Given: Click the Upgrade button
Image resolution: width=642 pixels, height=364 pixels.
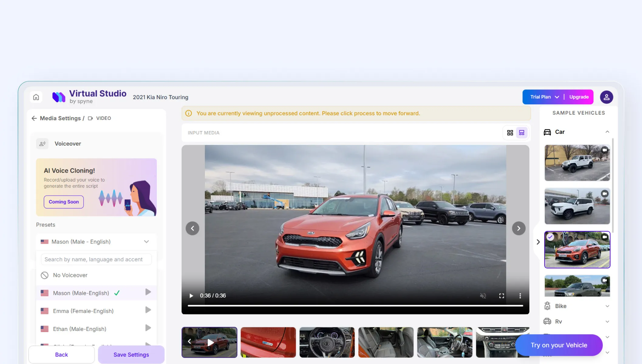Looking at the screenshot, I should point(579,97).
